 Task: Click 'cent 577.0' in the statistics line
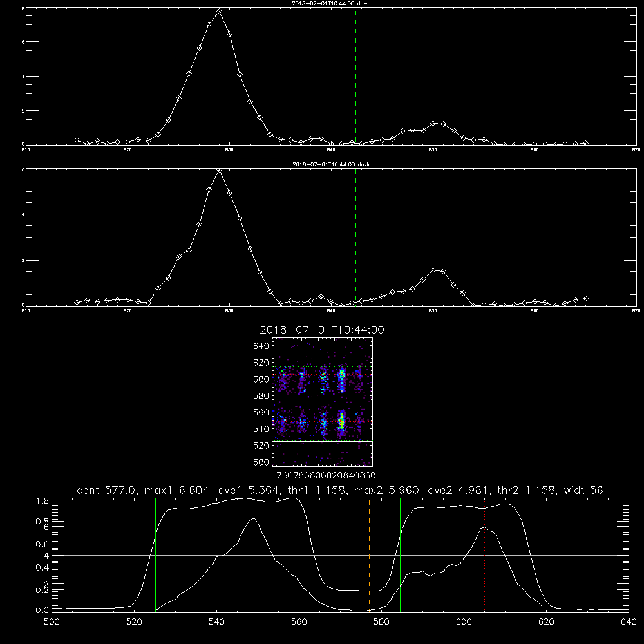(x=107, y=490)
